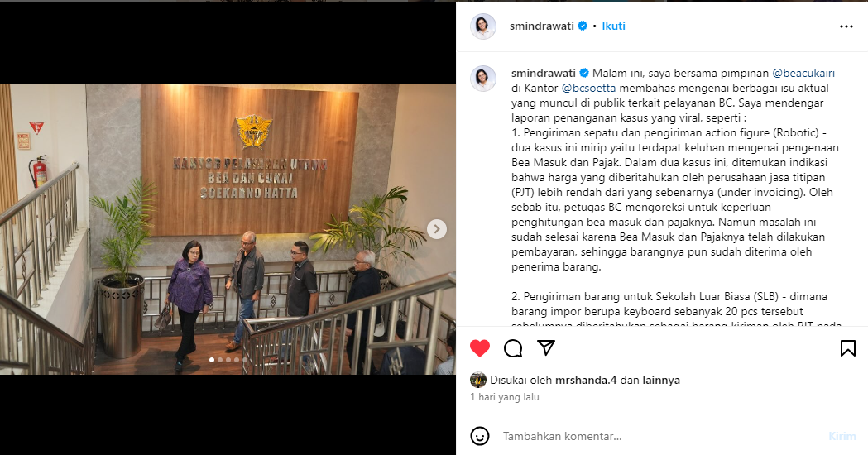Unlike the post via red heart icon
Viewport: 868px width, 455px height.
(480, 347)
